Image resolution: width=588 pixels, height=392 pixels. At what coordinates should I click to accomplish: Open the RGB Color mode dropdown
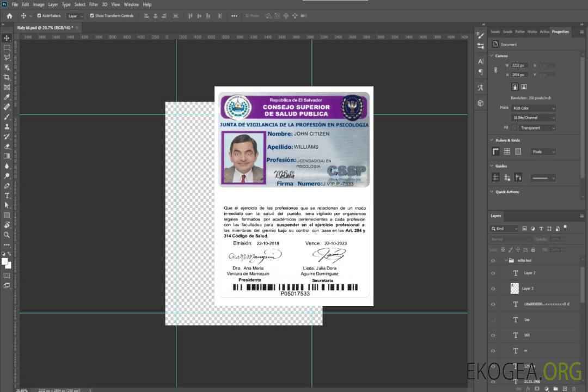click(533, 108)
